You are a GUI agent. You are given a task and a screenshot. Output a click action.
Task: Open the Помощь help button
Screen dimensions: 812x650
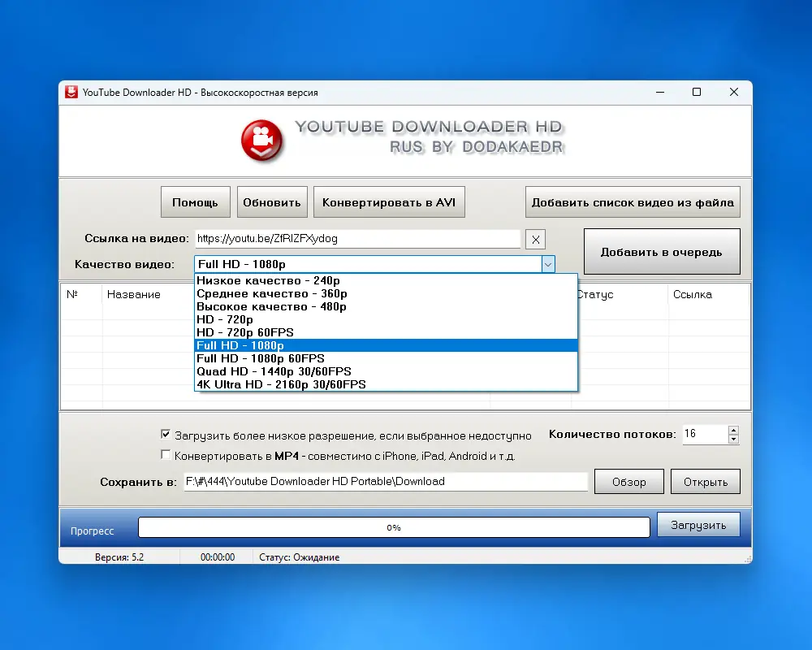[x=195, y=202]
